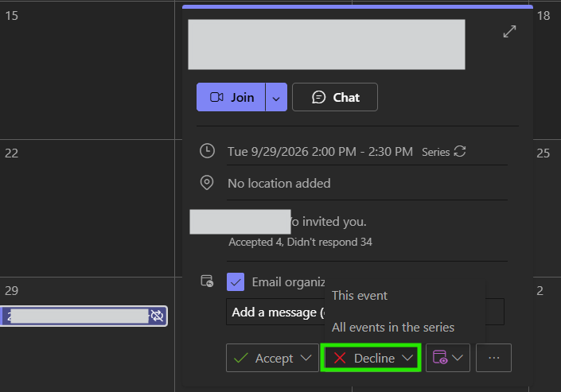Expand the meeting details popup to full view
This screenshot has height=392, width=561.
(509, 32)
